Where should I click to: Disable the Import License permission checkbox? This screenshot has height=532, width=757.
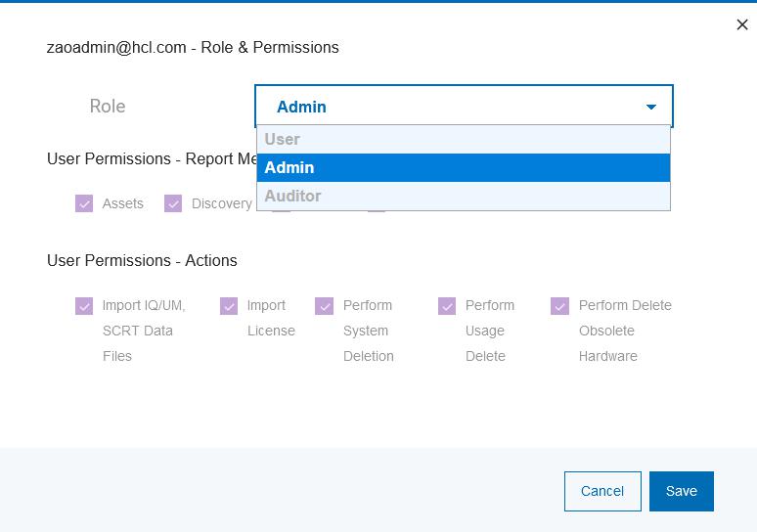pos(229,306)
